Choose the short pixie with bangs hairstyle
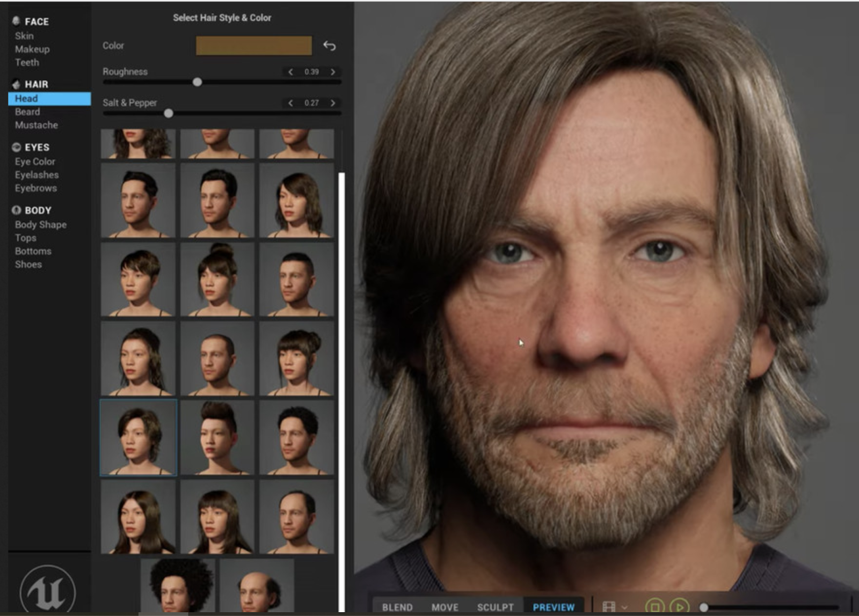859x616 pixels. 138,279
